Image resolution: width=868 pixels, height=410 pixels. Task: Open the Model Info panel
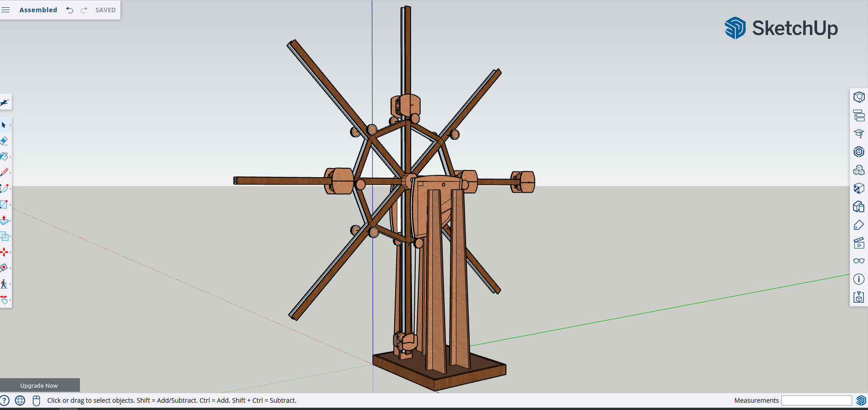tap(858, 279)
